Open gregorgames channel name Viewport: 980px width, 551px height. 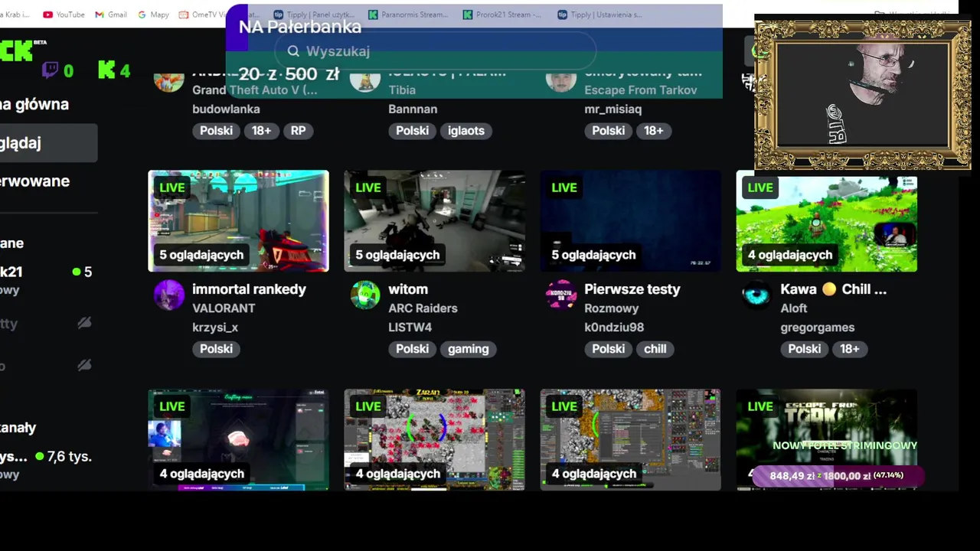coord(818,328)
